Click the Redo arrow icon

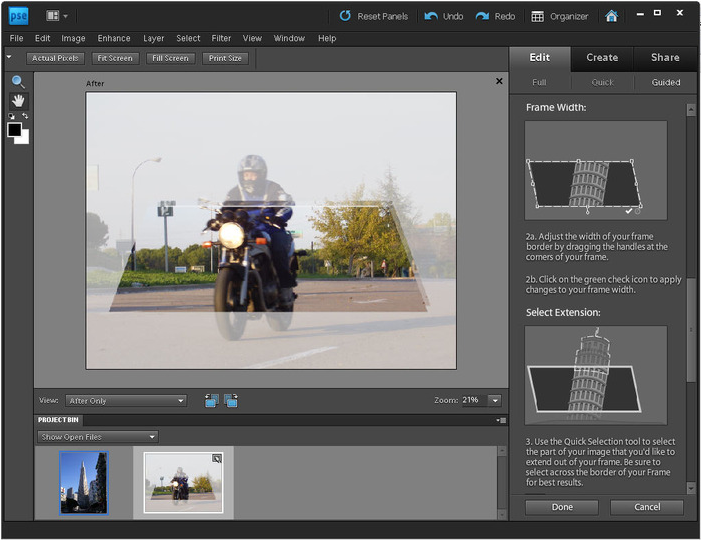483,16
